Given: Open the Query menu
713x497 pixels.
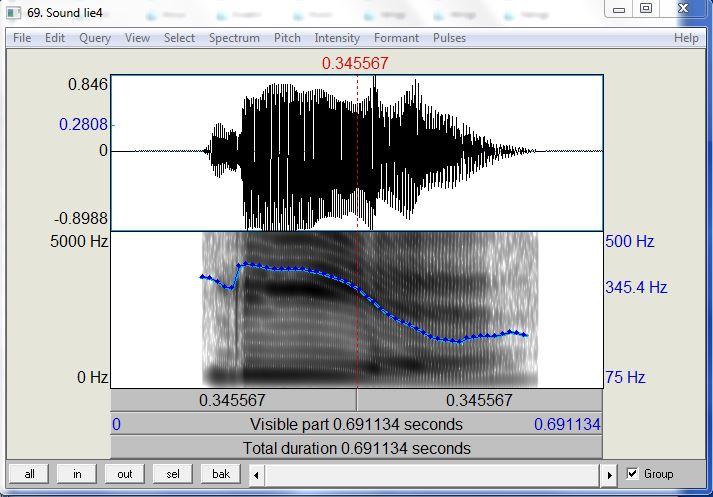Looking at the screenshot, I should click(x=95, y=38).
